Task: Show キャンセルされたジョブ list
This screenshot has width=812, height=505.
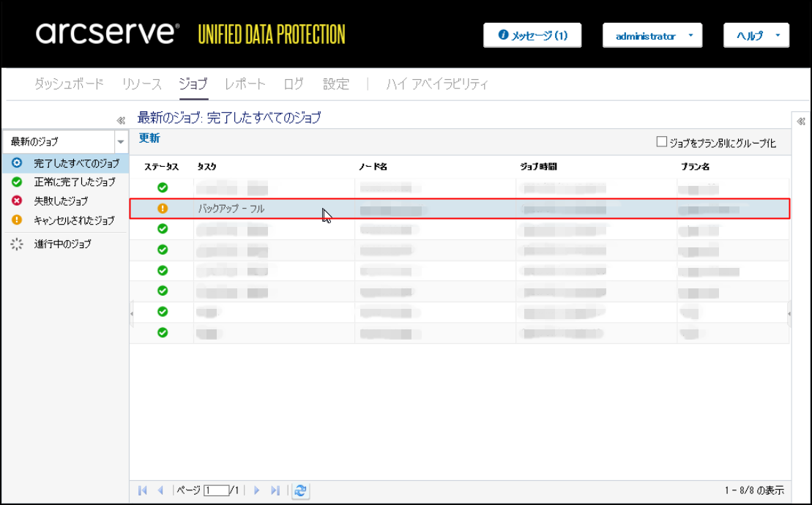Action: [73, 220]
